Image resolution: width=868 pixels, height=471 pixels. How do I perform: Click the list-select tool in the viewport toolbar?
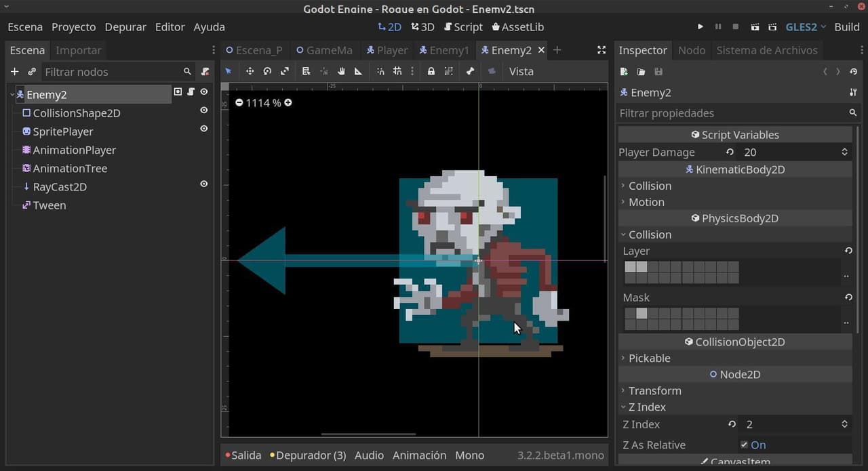[x=306, y=71]
